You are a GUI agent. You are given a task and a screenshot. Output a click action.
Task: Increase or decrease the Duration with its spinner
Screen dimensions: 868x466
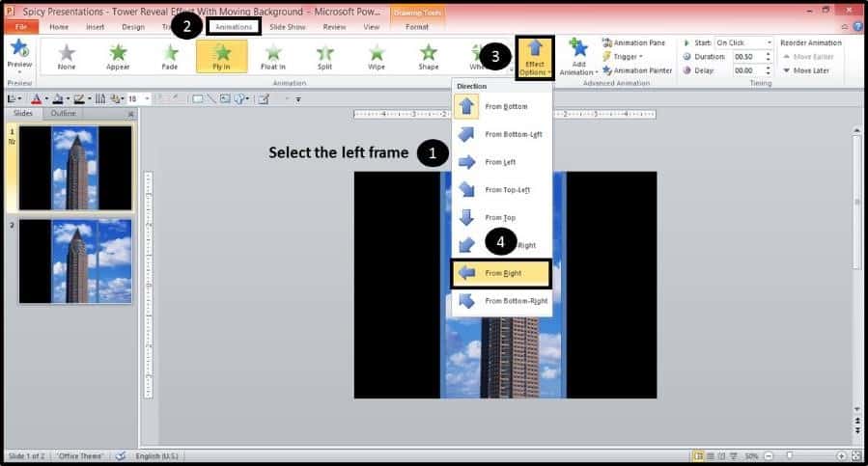click(768, 57)
